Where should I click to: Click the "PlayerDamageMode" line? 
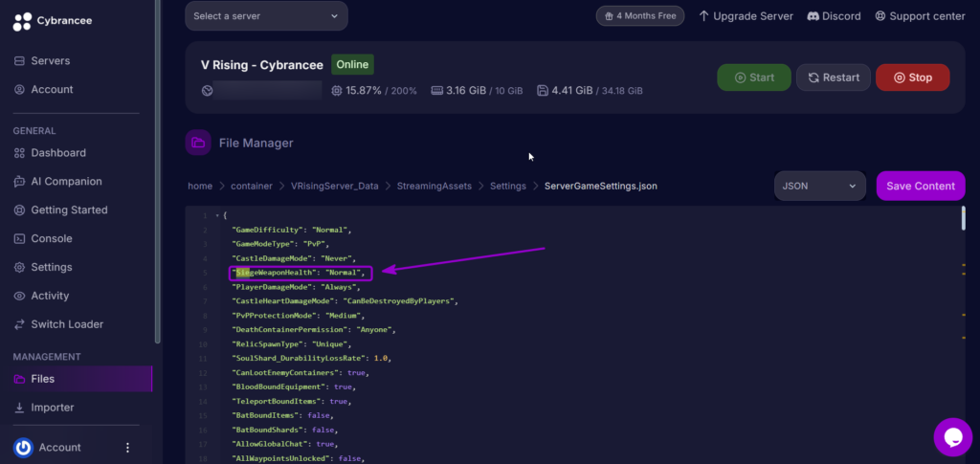point(297,287)
